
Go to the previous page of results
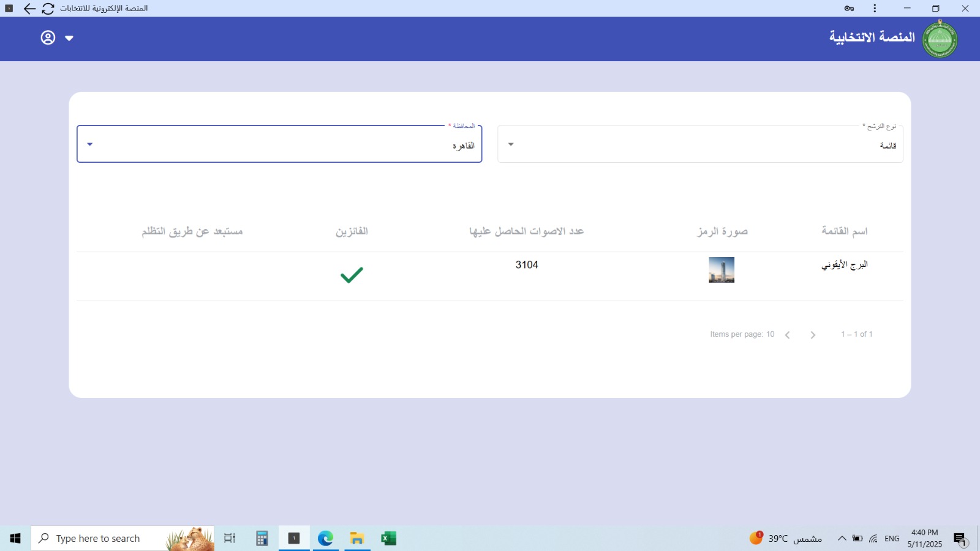pyautogui.click(x=788, y=335)
